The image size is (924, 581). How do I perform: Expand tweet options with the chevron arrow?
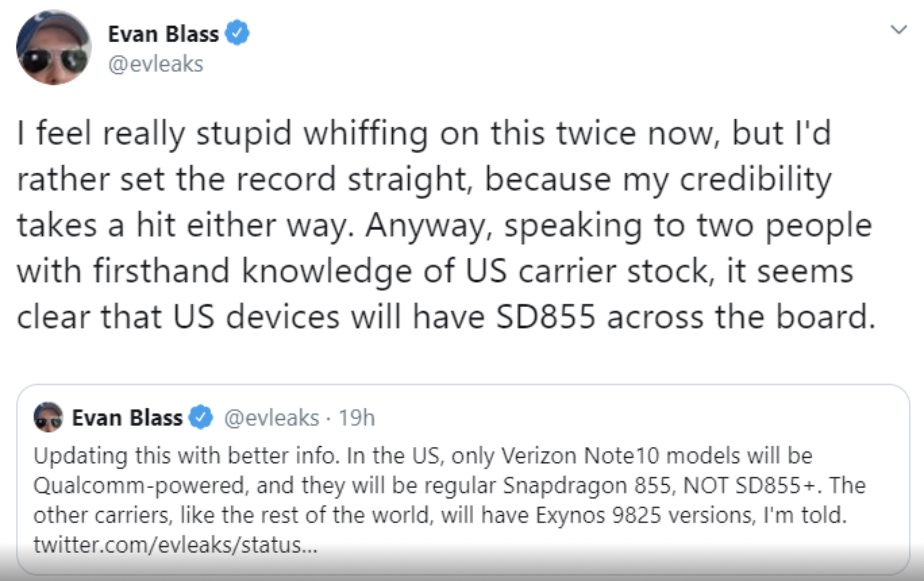899,30
